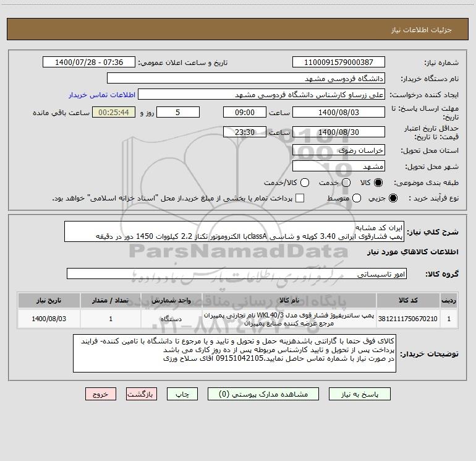Click the request creator name field
This screenshot has height=461, width=476.
coord(261,95)
